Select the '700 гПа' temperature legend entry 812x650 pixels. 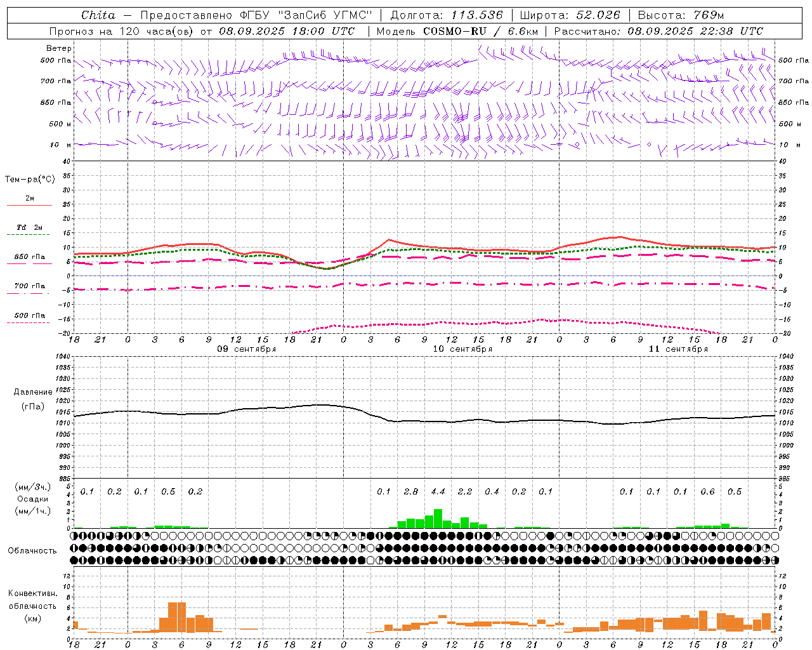(x=29, y=286)
